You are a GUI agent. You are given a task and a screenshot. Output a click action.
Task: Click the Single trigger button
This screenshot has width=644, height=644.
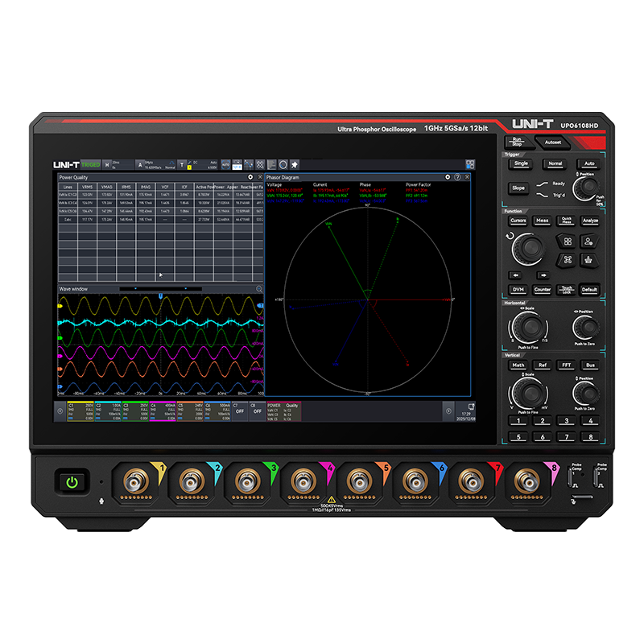coord(521,163)
